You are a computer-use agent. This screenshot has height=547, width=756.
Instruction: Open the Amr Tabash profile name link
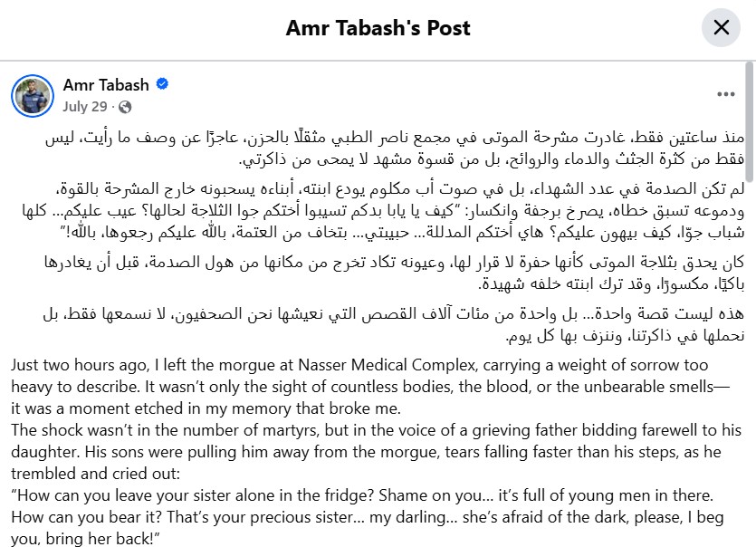(106, 85)
